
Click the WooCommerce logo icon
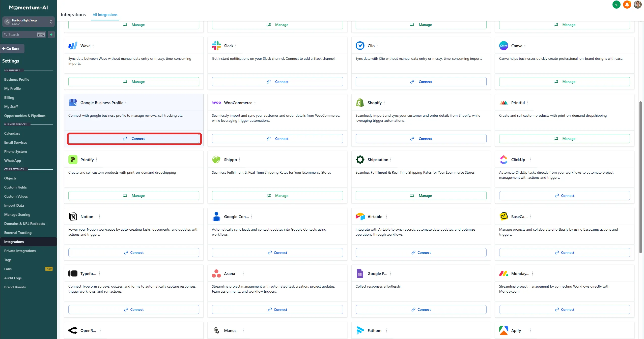pyautogui.click(x=216, y=103)
